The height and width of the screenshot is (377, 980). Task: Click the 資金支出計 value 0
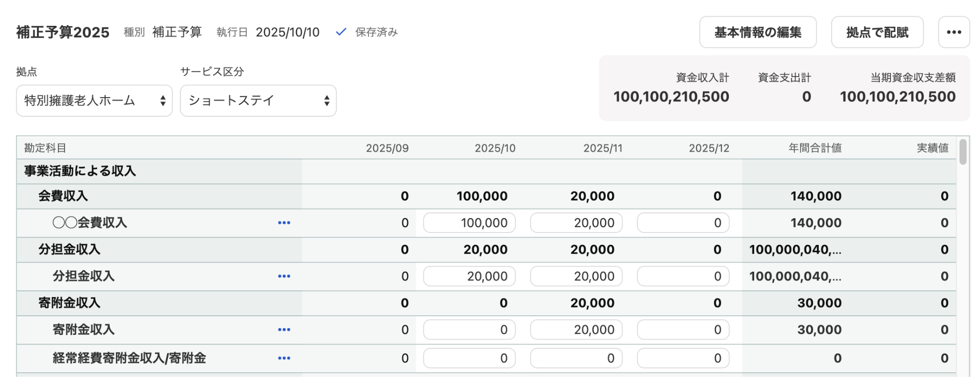(807, 97)
